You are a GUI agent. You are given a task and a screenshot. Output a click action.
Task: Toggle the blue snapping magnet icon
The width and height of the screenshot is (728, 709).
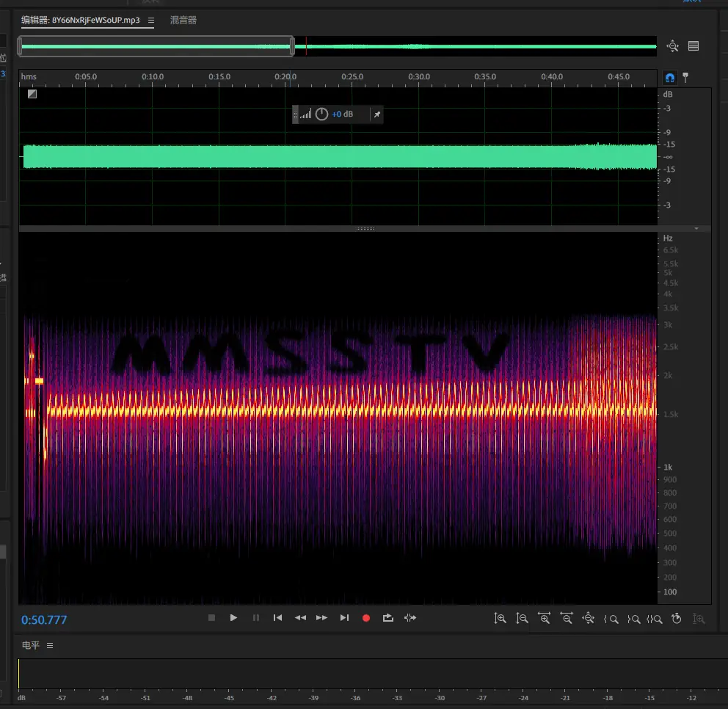click(669, 78)
